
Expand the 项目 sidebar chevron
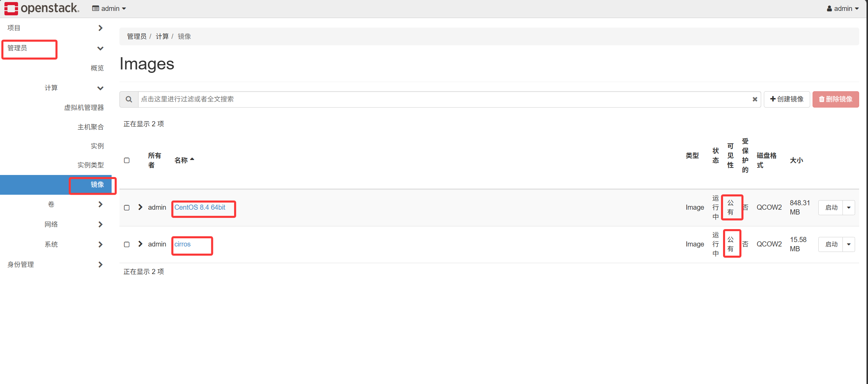[100, 28]
